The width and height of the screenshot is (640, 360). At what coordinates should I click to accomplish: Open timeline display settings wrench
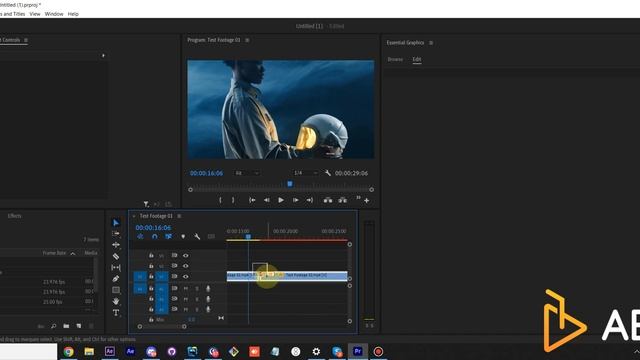pyautogui.click(x=197, y=237)
